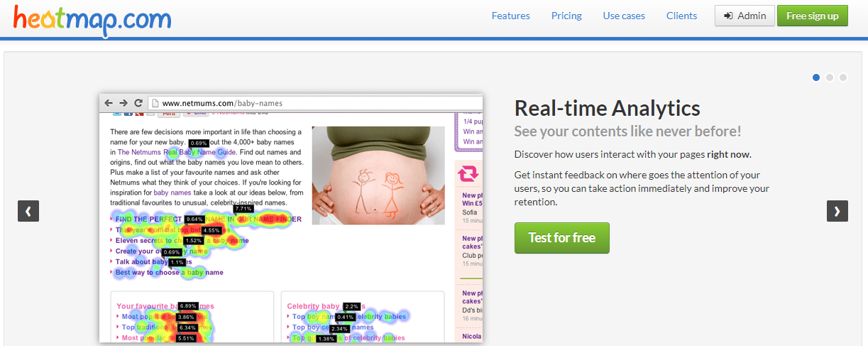Screen dimensions: 868x346
Task: Click 'The Netmums Real Baby Name Guide' link
Action: pos(177,152)
